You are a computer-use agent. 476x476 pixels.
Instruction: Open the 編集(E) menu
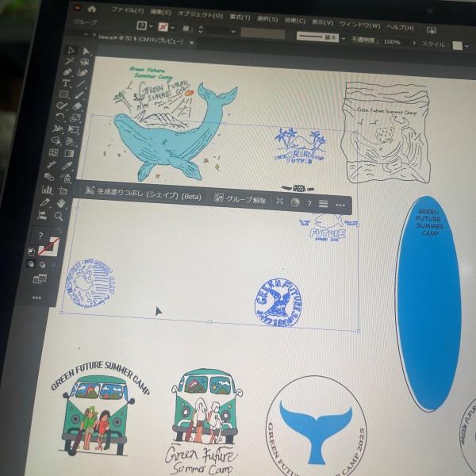tap(160, 13)
